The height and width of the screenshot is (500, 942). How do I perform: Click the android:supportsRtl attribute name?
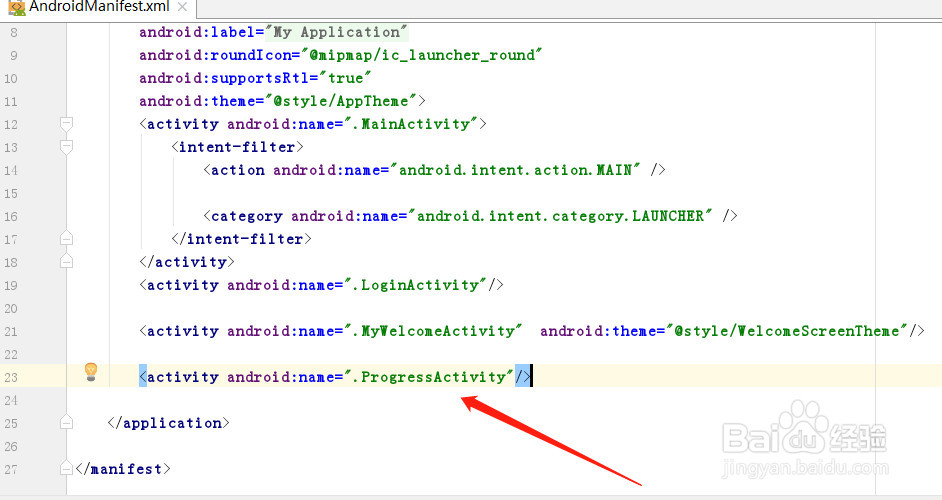click(224, 78)
